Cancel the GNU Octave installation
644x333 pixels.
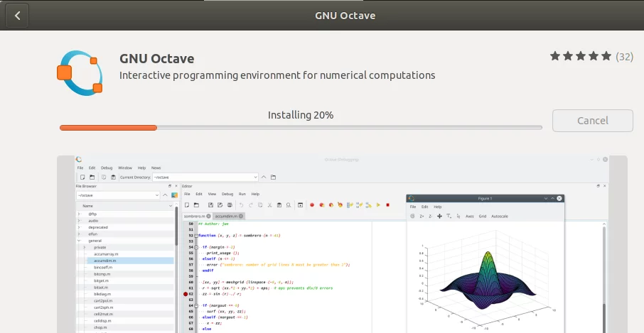592,121
